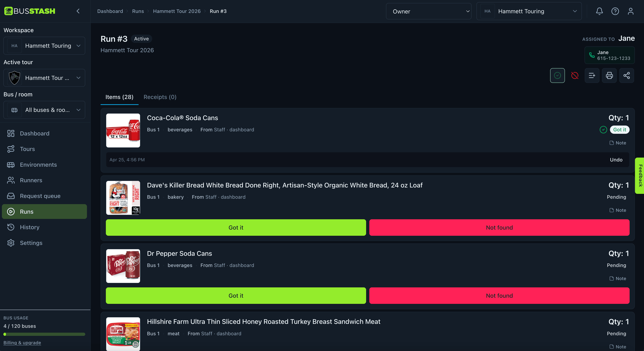
Task: Open Settings in the sidebar menu
Action: (44, 243)
